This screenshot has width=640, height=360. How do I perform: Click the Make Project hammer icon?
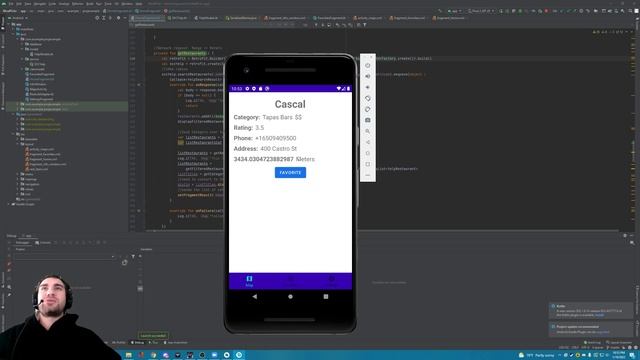440,11
